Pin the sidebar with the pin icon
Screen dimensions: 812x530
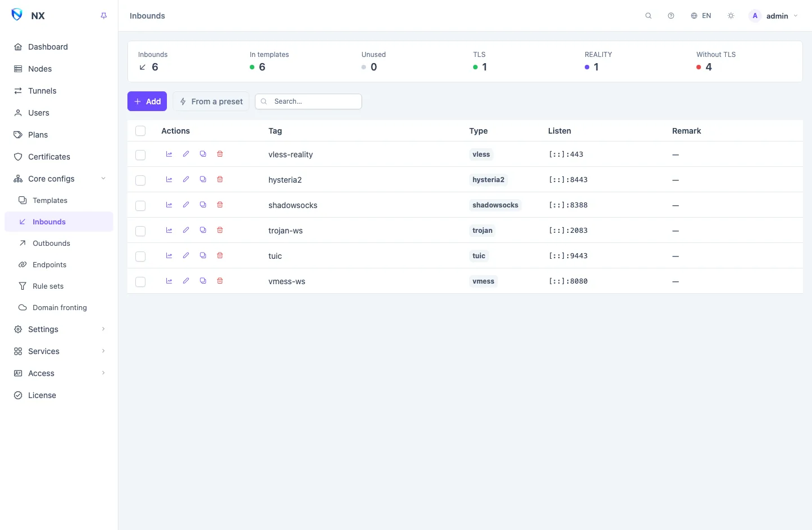(104, 16)
